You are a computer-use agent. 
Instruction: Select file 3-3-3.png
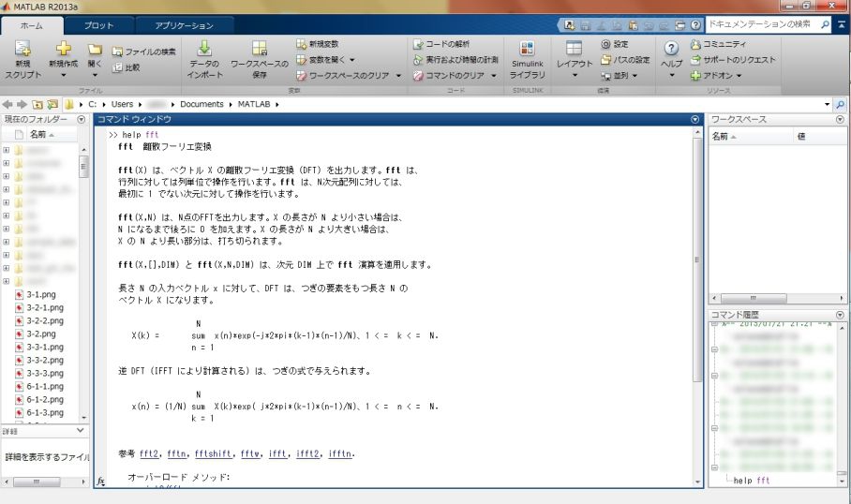point(45,373)
